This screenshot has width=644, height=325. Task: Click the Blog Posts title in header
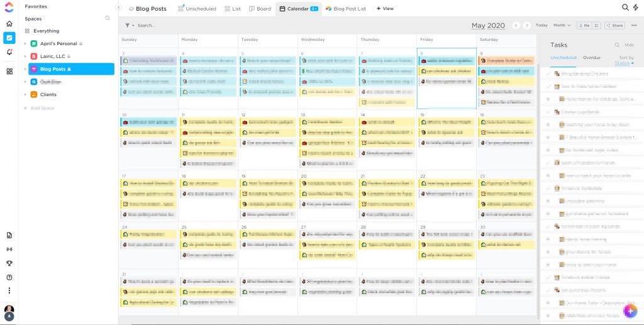[x=151, y=9]
